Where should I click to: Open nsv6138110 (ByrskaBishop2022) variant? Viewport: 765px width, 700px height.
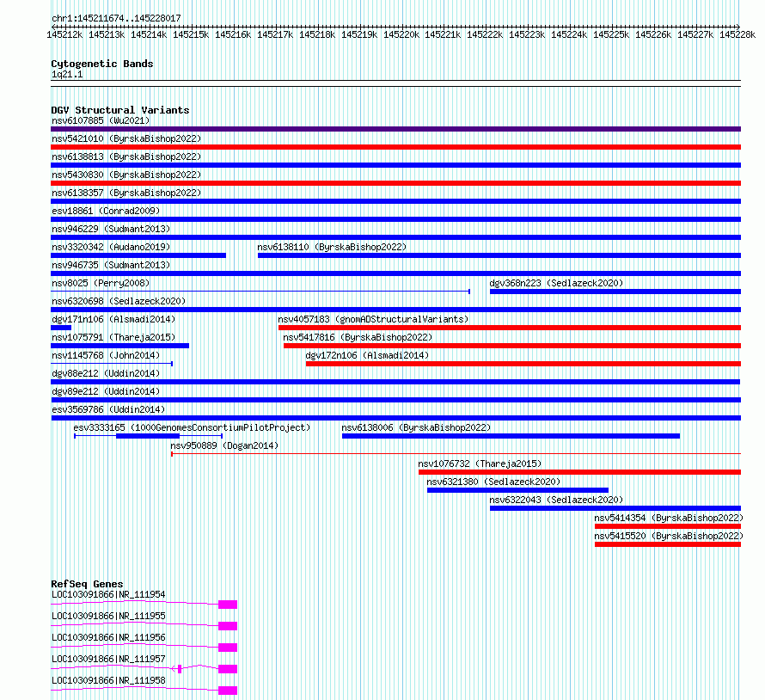332,247
